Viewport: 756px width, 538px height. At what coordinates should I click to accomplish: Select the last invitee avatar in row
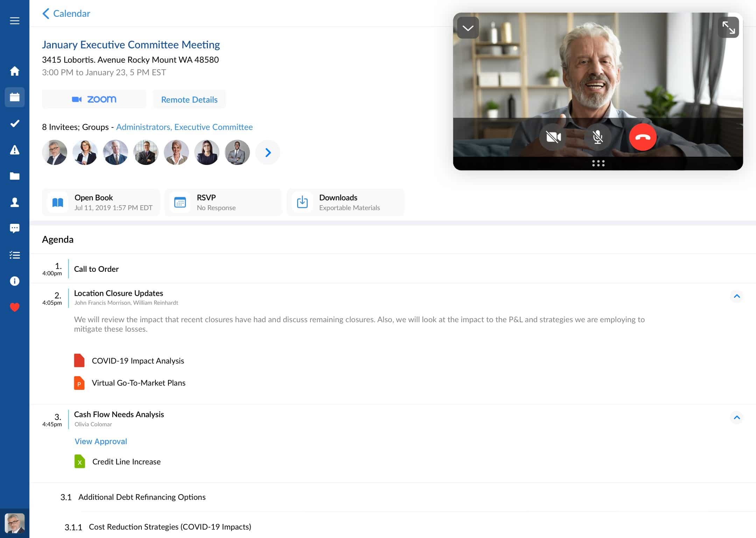[237, 152]
